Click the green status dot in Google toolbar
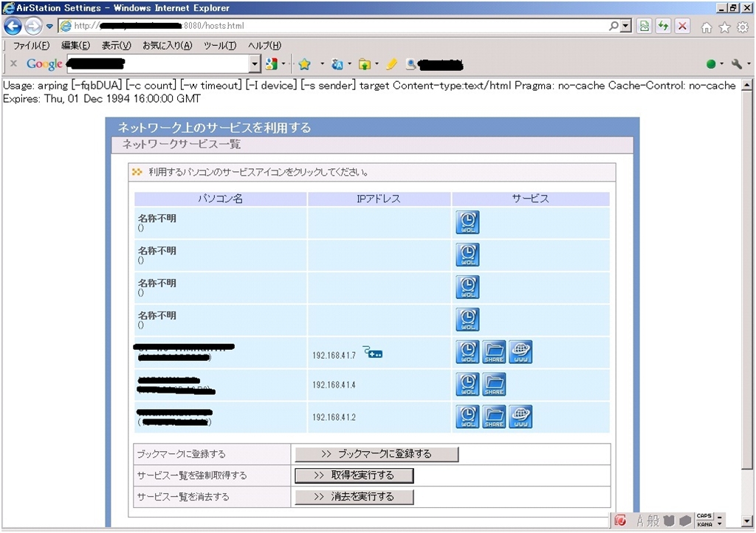This screenshot has width=756, height=533. point(711,63)
